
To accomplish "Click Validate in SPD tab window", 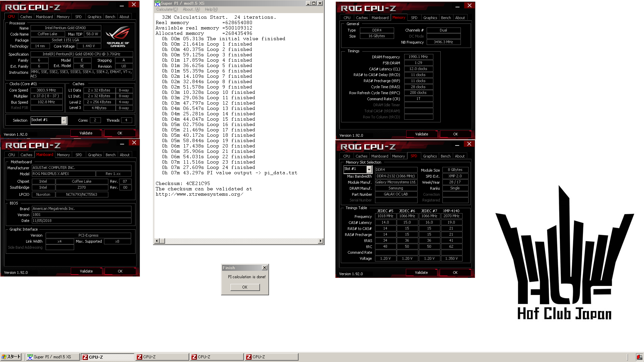I will point(421,273).
